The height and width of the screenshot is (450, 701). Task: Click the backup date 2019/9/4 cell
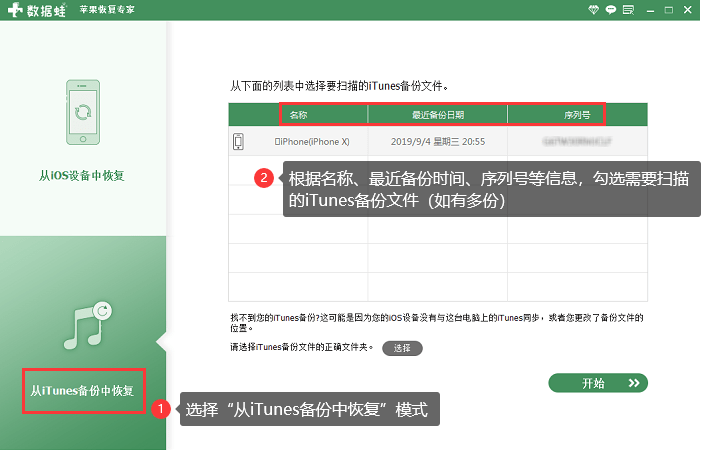[438, 142]
